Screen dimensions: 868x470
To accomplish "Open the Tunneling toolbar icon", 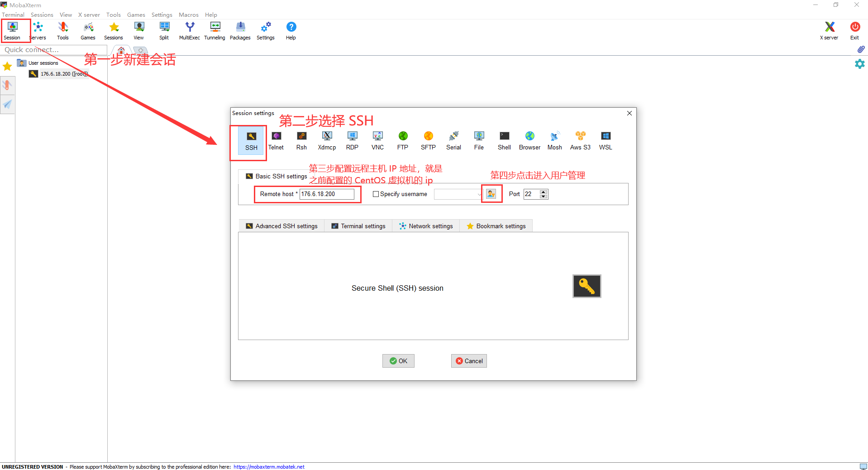I will pyautogui.click(x=215, y=31).
